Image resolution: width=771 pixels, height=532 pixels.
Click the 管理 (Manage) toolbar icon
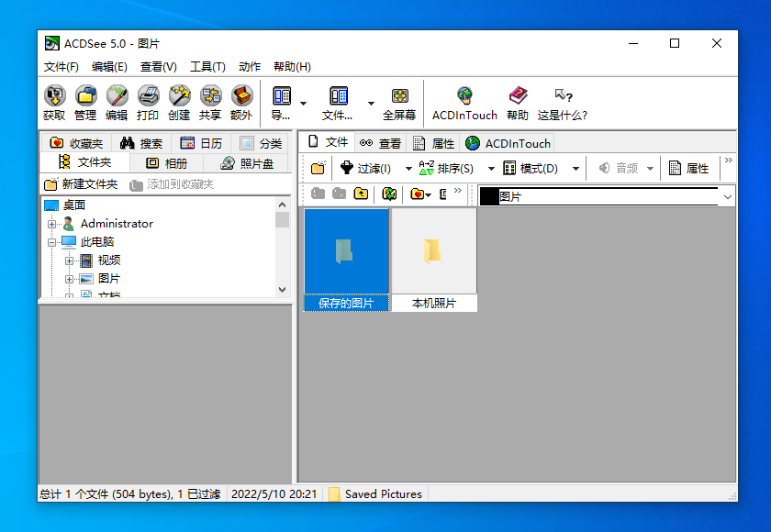click(85, 103)
